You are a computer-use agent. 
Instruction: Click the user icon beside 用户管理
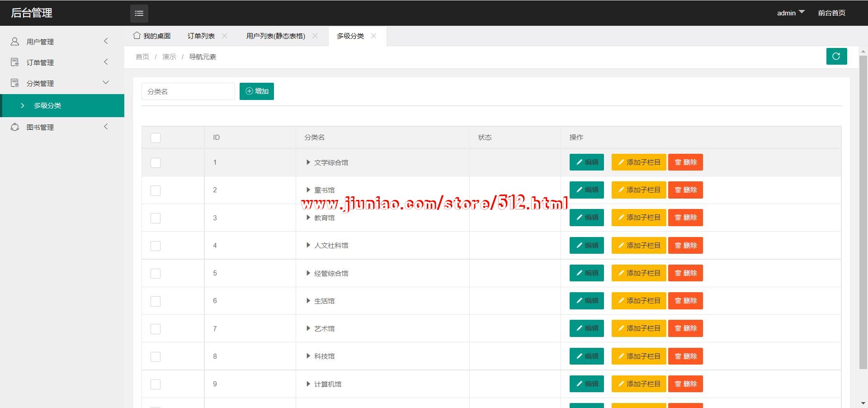(x=15, y=42)
